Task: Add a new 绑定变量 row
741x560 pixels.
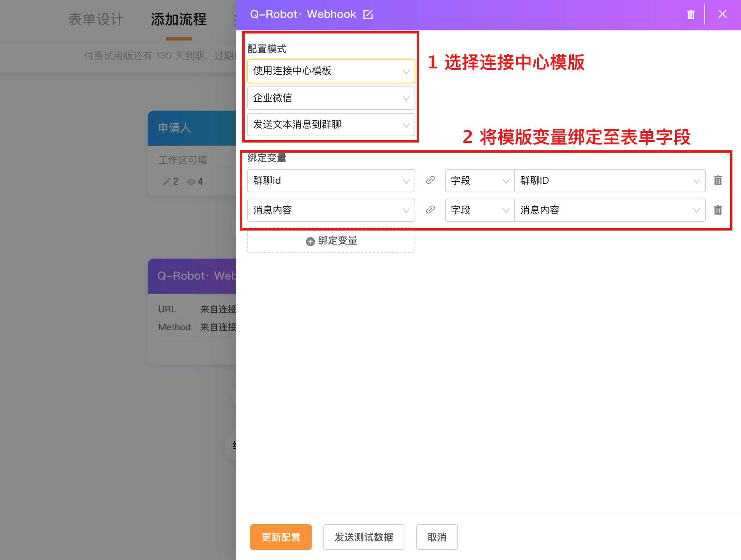Action: pos(331,241)
